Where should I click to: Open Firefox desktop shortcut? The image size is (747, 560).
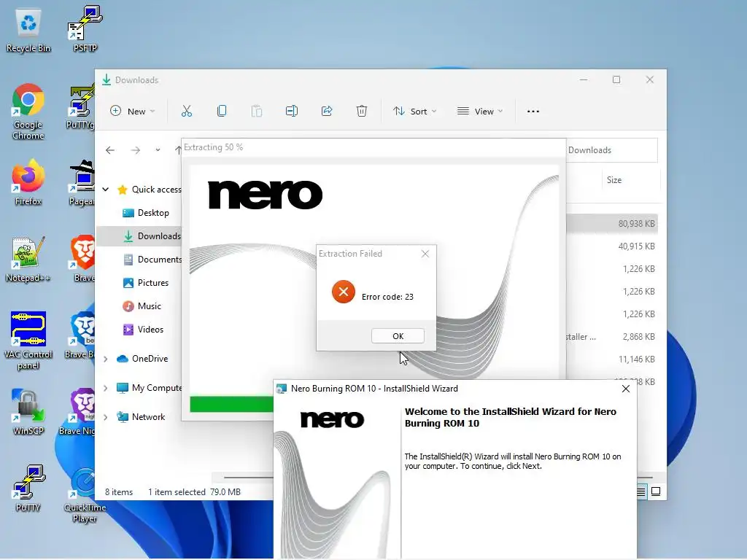pos(28,183)
